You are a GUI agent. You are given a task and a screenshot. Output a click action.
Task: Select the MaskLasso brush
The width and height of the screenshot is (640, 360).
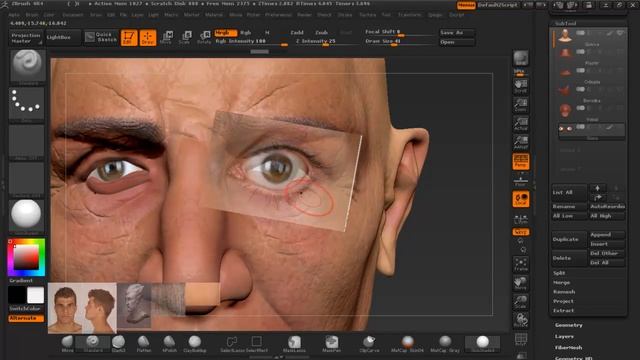[x=294, y=344]
